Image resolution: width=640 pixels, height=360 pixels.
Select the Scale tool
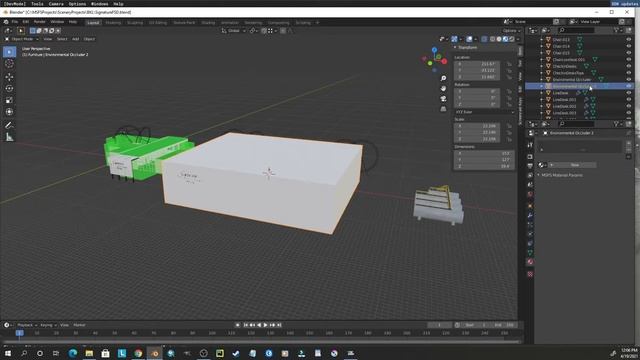point(9,100)
